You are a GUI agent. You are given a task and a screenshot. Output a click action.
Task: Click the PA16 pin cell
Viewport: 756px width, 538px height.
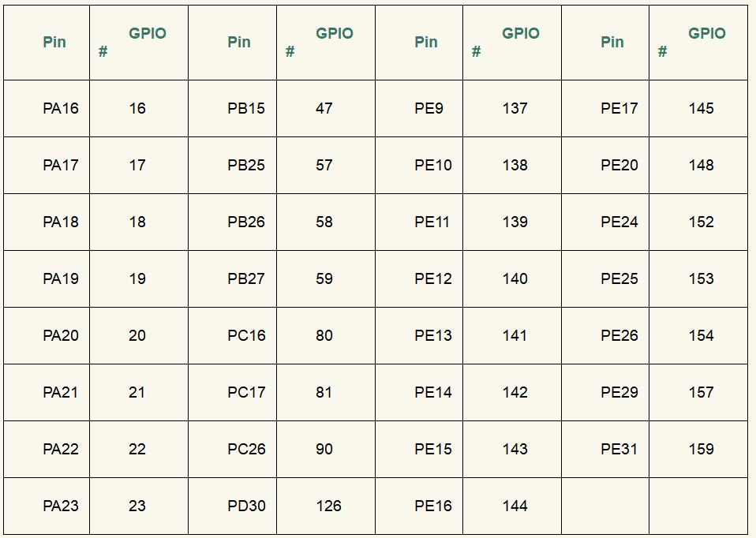pyautogui.click(x=61, y=109)
